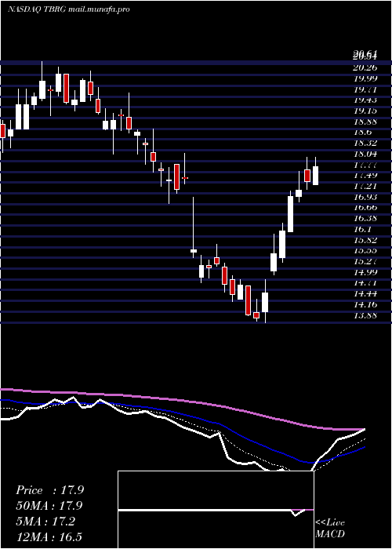The height and width of the screenshot is (549, 392).
Task: Select the 17.77 price level label
Action: pos(365,165)
